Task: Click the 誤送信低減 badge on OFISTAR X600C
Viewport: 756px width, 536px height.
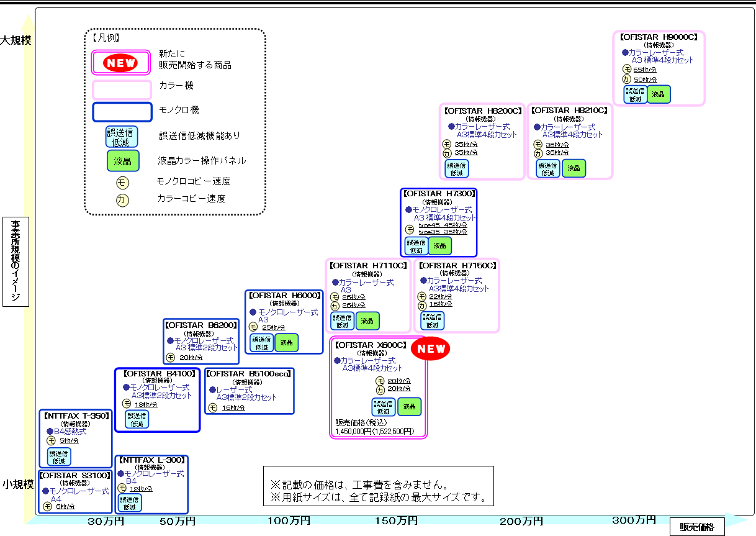Action: point(384,407)
